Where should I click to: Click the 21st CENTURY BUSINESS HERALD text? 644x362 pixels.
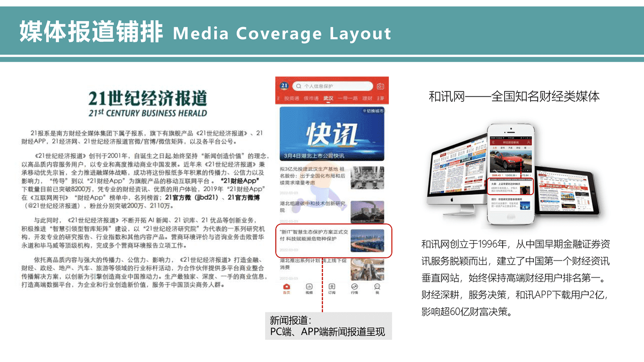click(147, 113)
